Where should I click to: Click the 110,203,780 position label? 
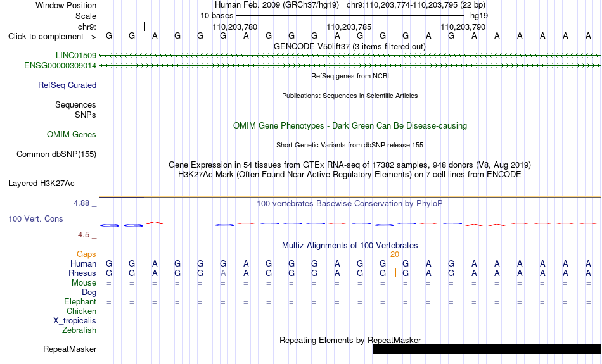(x=234, y=27)
